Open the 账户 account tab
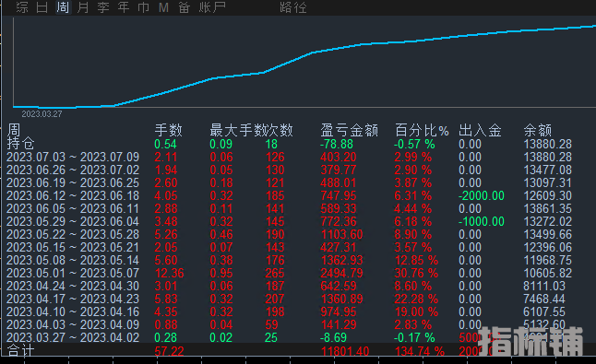Image resolution: width=596 pixels, height=364 pixels. point(212,7)
